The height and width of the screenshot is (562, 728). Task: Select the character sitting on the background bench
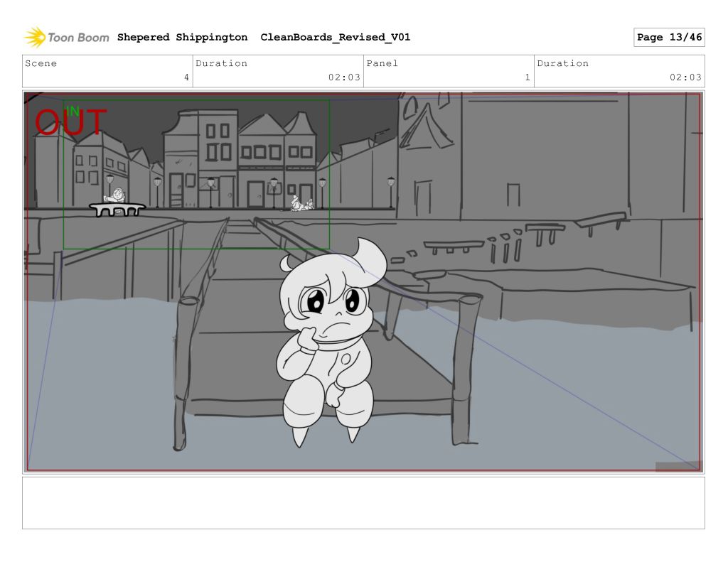pyautogui.click(x=116, y=196)
